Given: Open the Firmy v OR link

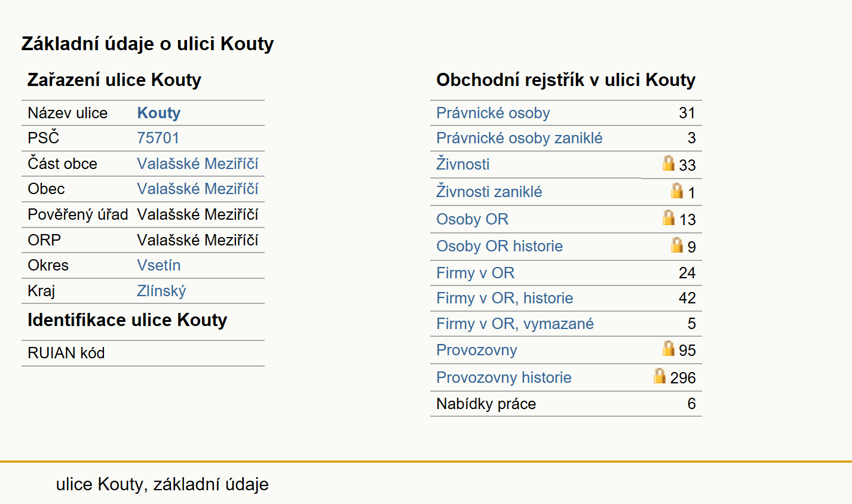Looking at the screenshot, I should tap(476, 273).
